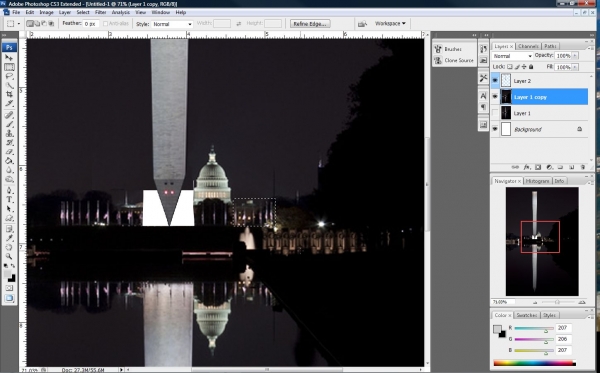600x373 pixels.
Task: Collapse the Brushes panel dock
Action: click(474, 35)
